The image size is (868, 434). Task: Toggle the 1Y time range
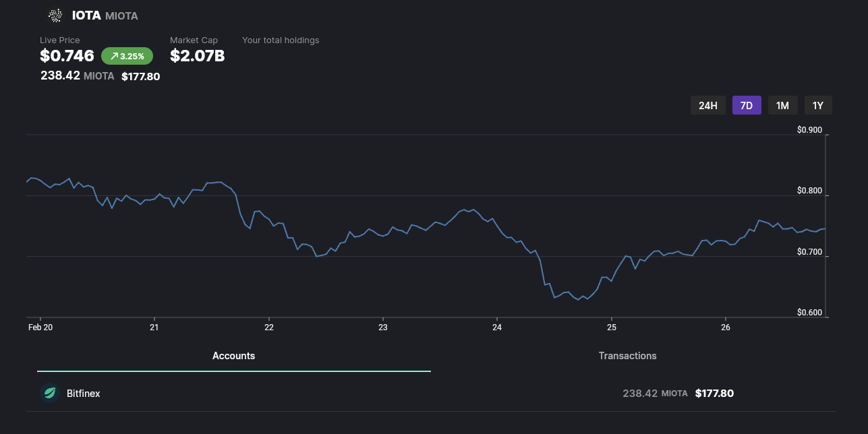(818, 105)
